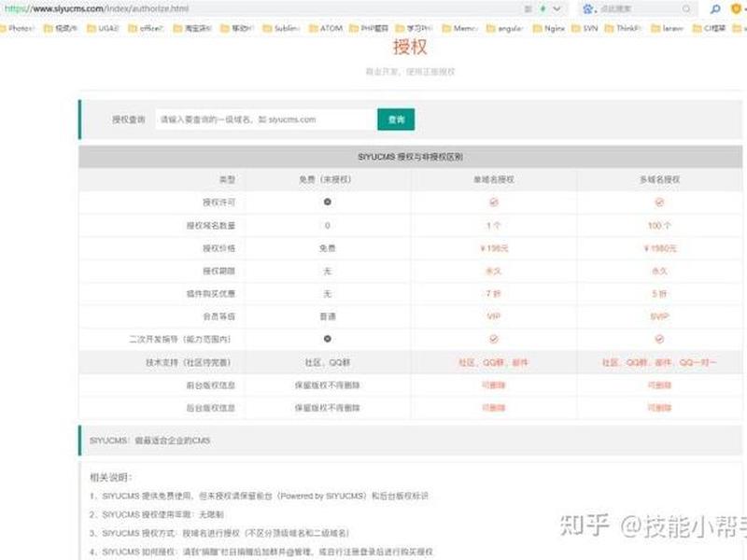
Task: Click the 授权 page heading
Action: pyautogui.click(x=410, y=47)
